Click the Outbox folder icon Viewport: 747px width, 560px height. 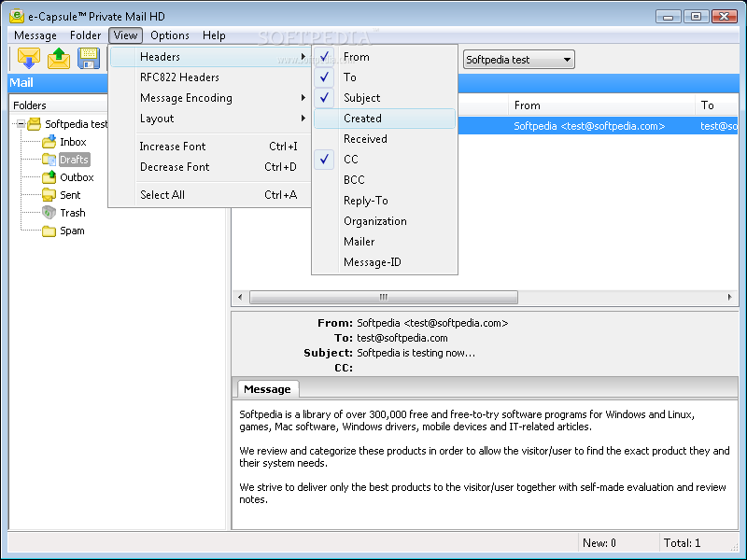(49, 177)
